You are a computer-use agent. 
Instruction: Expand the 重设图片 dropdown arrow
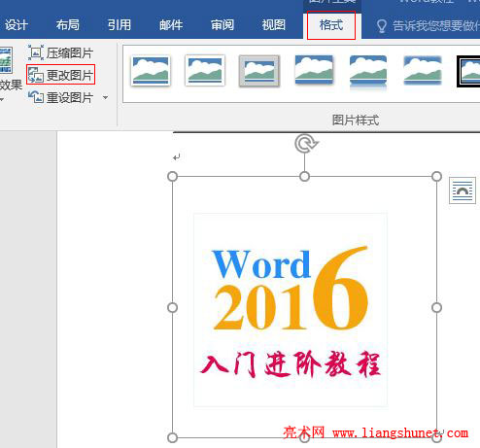(x=105, y=97)
